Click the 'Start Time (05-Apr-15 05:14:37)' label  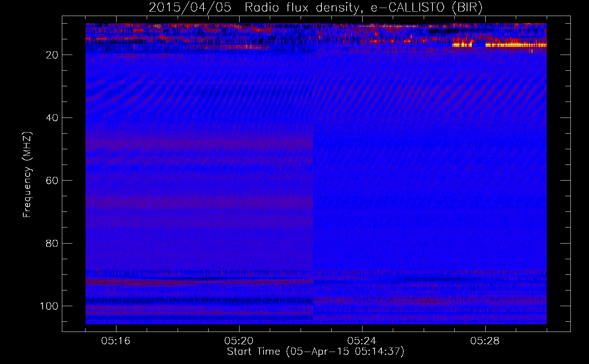pyautogui.click(x=316, y=352)
